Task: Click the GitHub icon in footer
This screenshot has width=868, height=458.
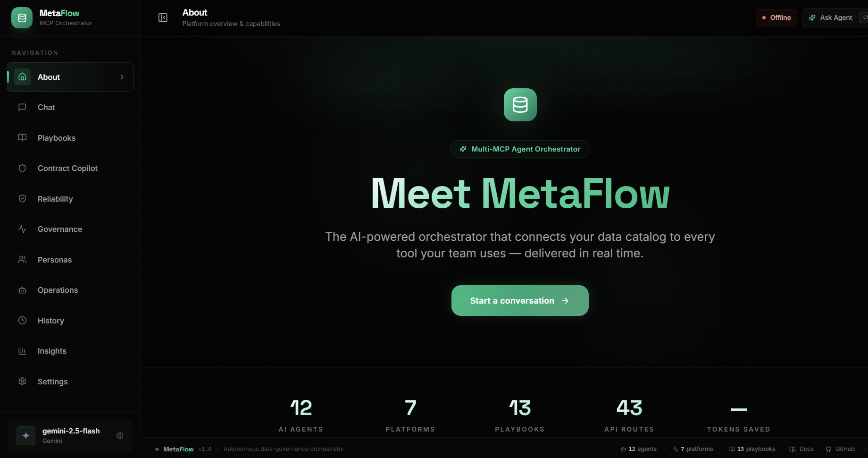Action: tap(829, 449)
